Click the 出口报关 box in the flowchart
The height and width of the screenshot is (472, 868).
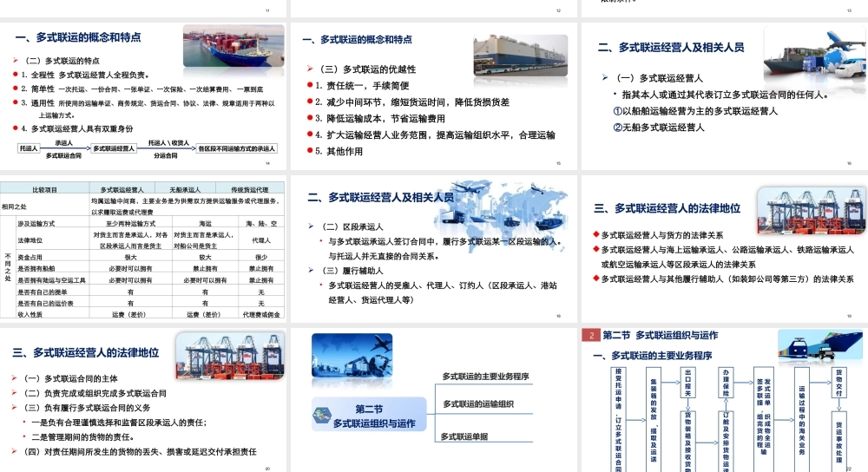tap(687, 383)
